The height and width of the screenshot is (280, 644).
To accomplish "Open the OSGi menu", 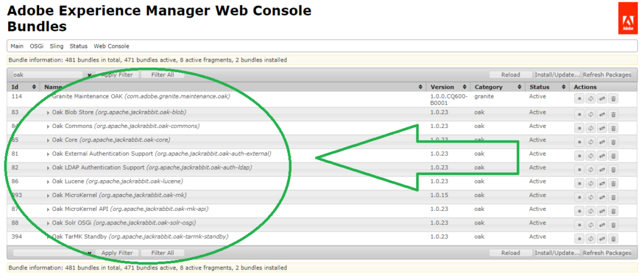I will (36, 46).
